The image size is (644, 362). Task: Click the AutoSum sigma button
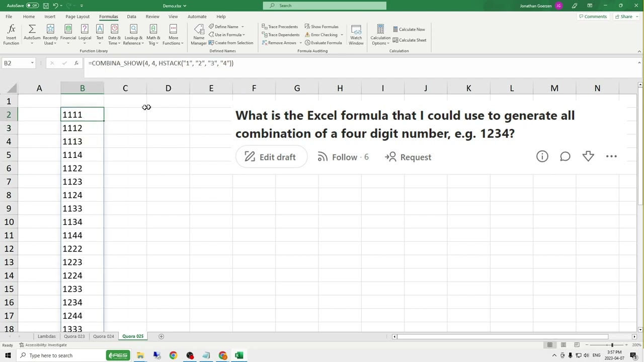point(32,35)
